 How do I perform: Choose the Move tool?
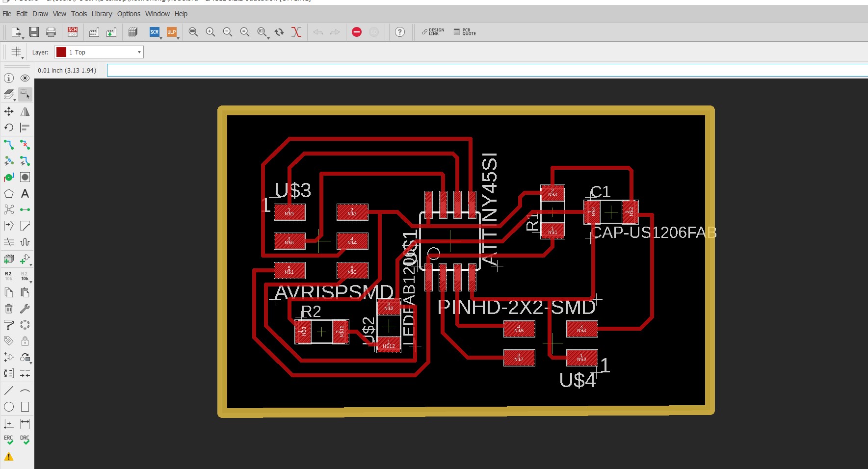(9, 111)
